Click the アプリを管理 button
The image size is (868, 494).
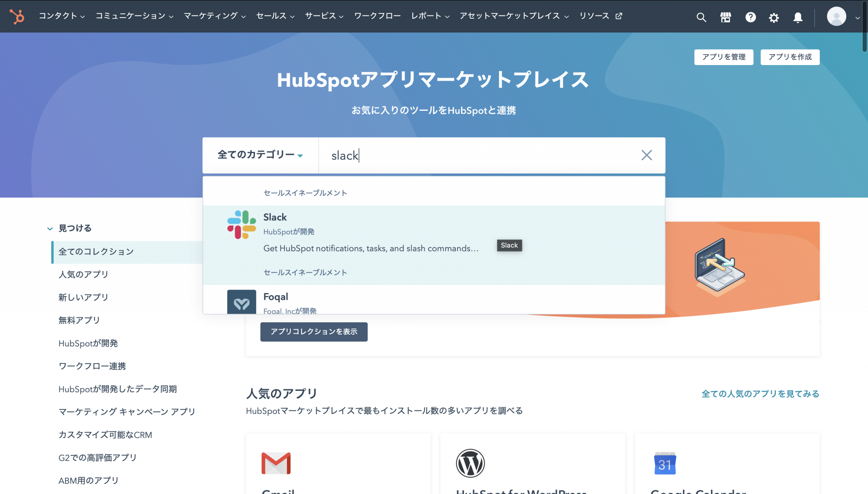(x=724, y=57)
